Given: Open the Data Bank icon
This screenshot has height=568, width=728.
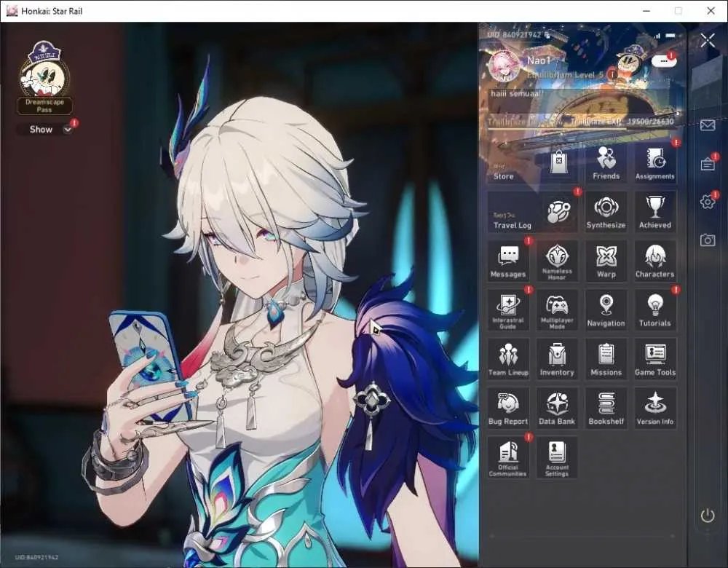Looking at the screenshot, I should click(x=557, y=409).
